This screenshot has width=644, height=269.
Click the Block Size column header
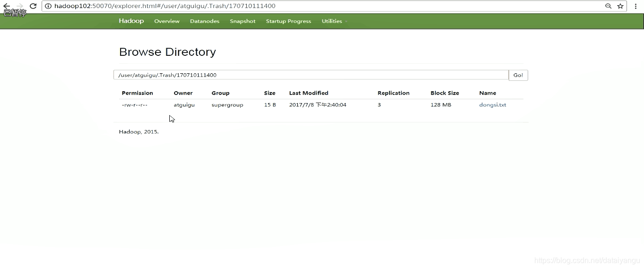(x=445, y=93)
